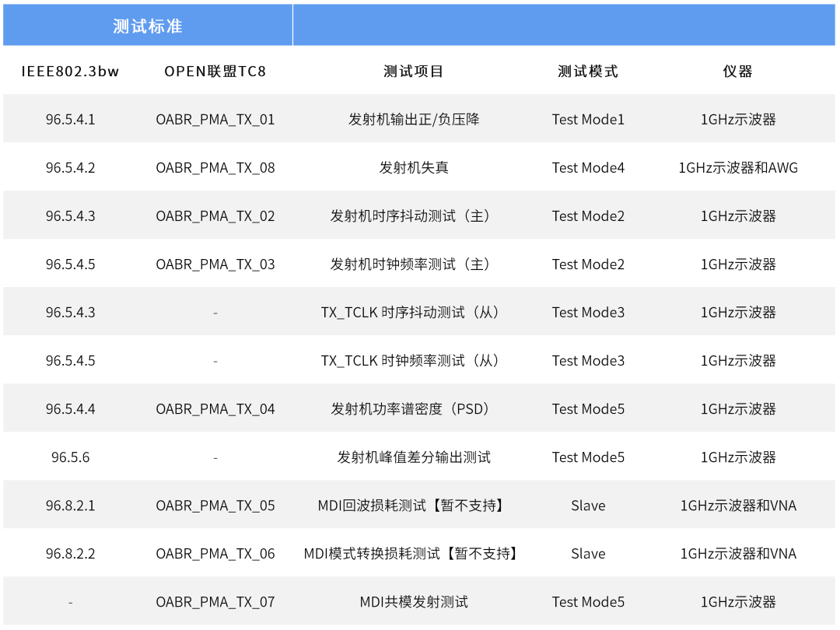
Task: Select cell OABR_PMA_TX_06
Action: pyautogui.click(x=215, y=554)
